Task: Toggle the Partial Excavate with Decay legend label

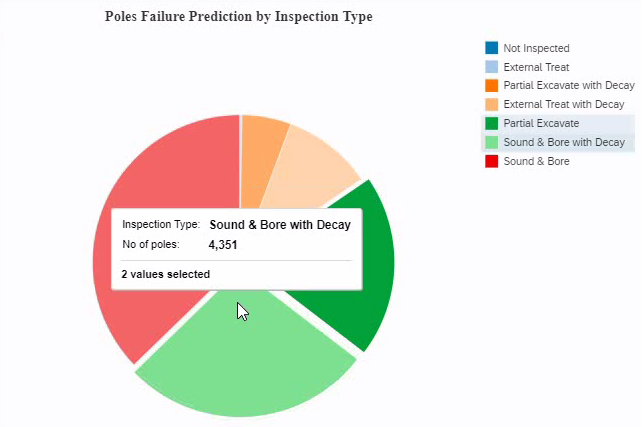Action: click(568, 86)
